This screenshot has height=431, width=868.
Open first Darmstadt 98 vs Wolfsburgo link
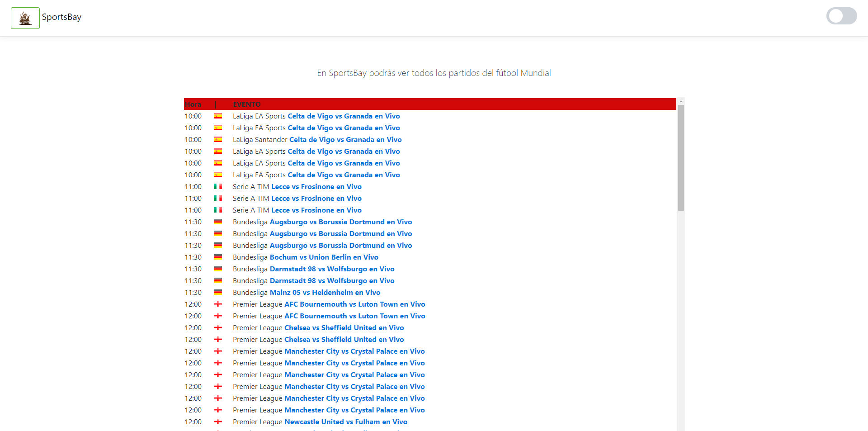[x=332, y=269]
